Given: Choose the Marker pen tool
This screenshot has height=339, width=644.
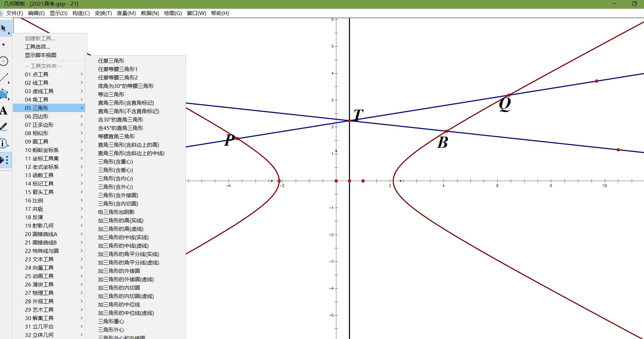Looking at the screenshot, I should pyautogui.click(x=4, y=127).
